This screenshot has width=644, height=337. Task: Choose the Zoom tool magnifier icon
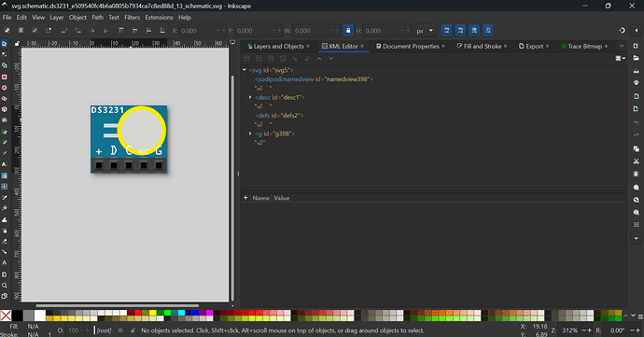coord(5,285)
